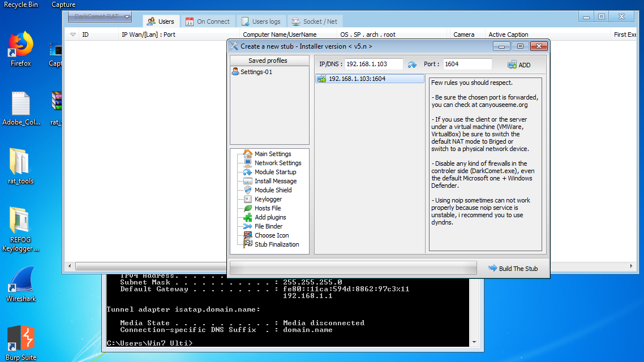The image size is (644, 362).
Task: Open the Add plugins section
Action: click(271, 217)
